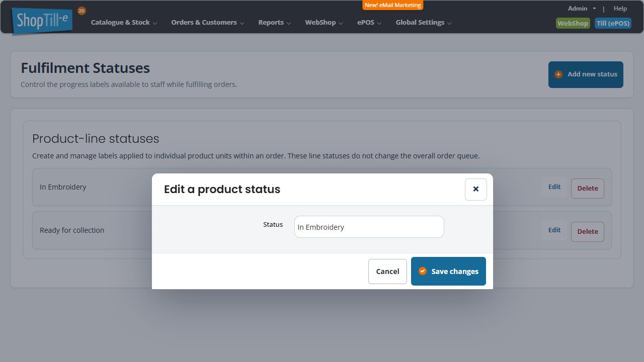Expand the ePOS menu
This screenshot has height=362, width=644.
point(369,23)
